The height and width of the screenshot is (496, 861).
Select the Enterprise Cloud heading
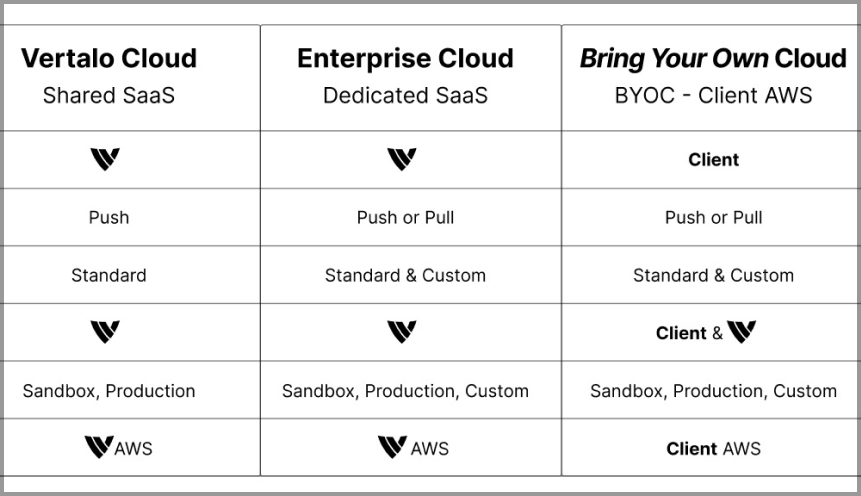(405, 58)
